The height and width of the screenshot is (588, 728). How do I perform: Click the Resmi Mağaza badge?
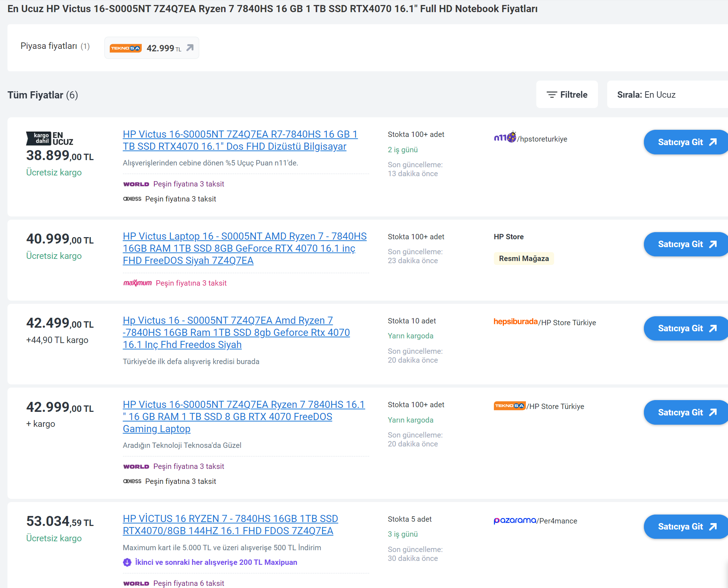coord(523,259)
